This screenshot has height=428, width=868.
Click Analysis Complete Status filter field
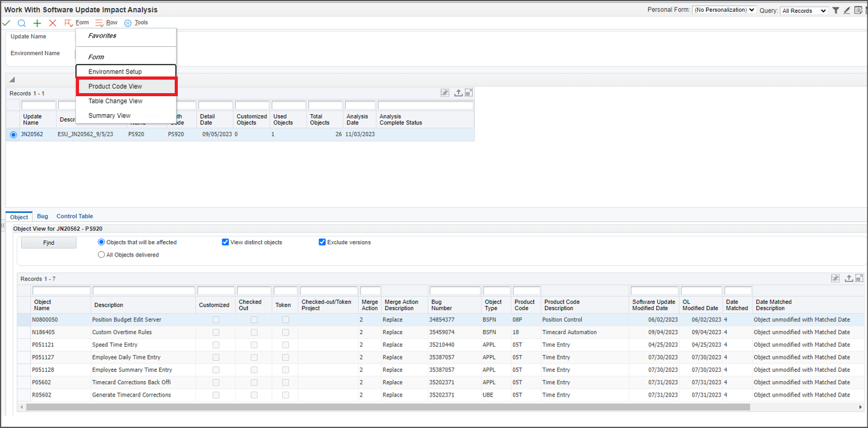click(x=425, y=105)
